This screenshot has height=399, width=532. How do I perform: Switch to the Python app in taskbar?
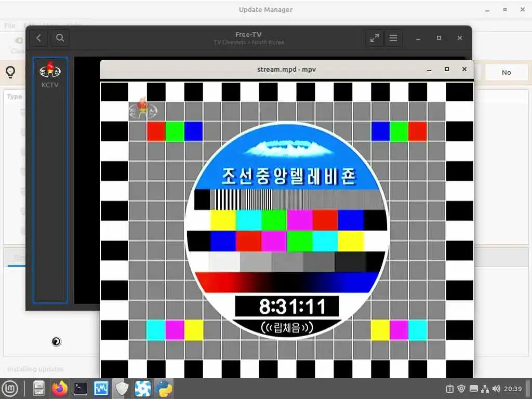(x=164, y=389)
